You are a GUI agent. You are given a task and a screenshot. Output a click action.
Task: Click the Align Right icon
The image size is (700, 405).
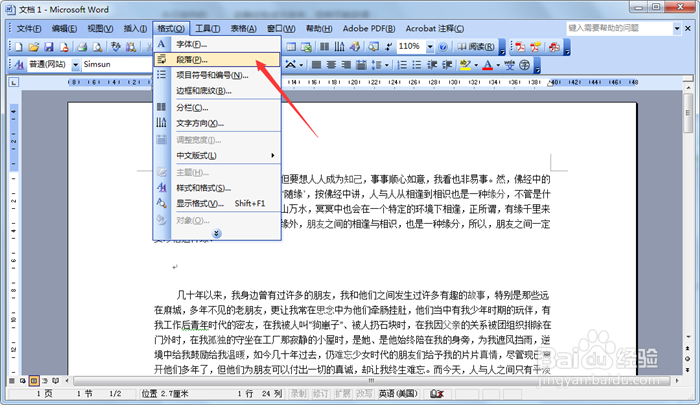pos(346,65)
